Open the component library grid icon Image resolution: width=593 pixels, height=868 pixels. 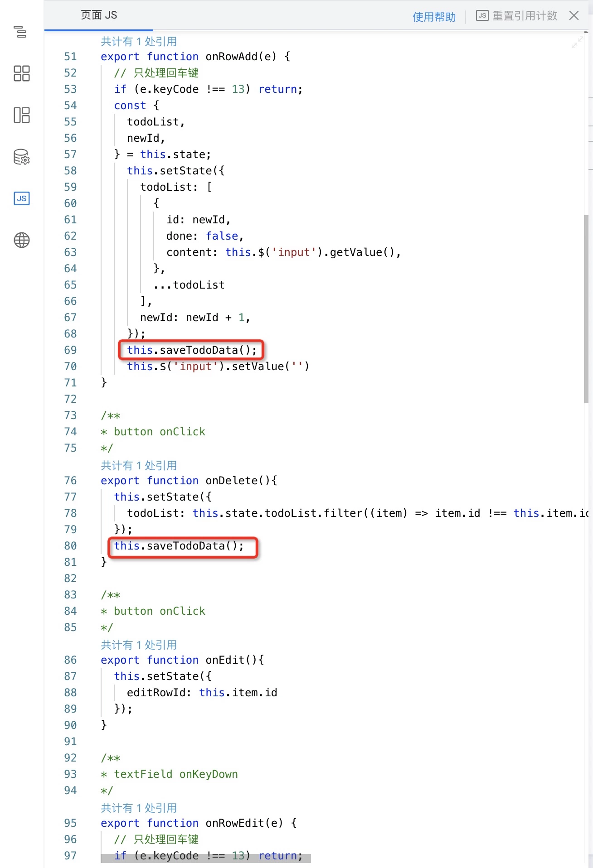21,73
